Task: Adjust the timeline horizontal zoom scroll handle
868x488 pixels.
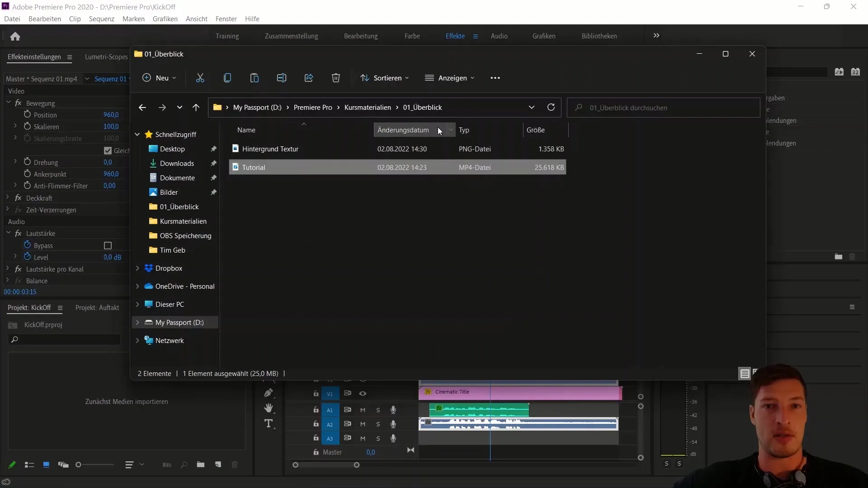Action: point(357,465)
